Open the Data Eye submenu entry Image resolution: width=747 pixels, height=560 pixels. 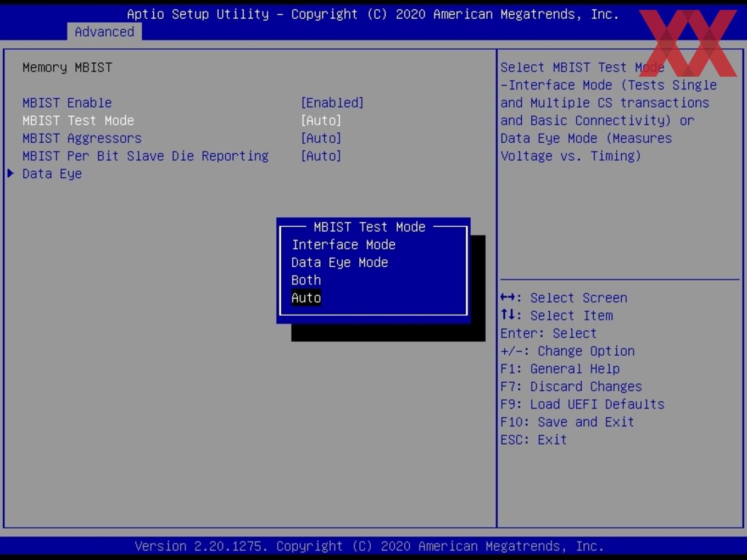click(x=52, y=173)
